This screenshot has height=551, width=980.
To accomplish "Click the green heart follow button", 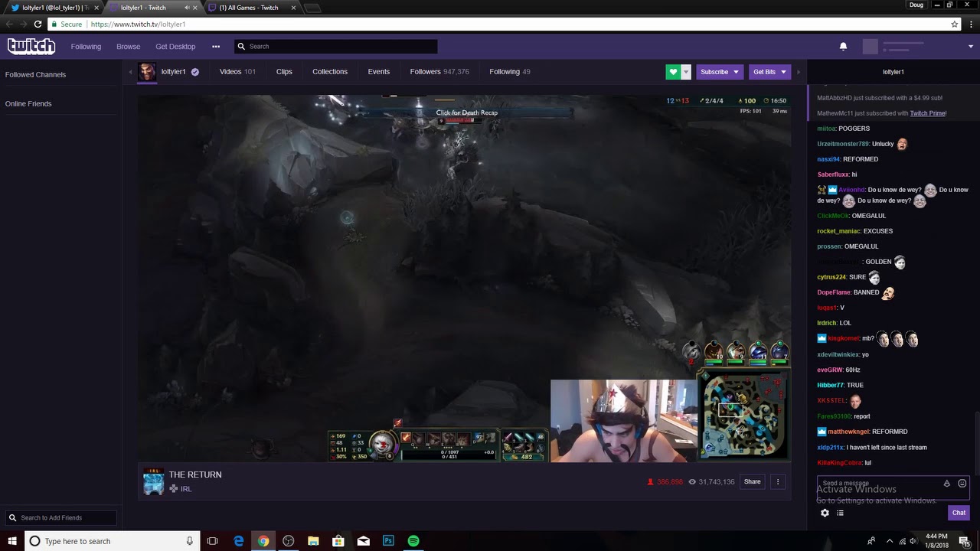I will (x=673, y=72).
